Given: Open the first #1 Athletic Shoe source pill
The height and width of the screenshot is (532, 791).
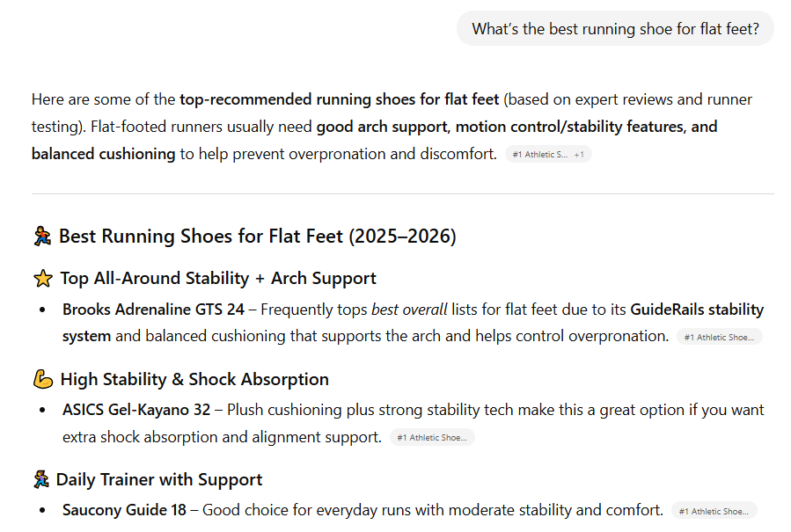Looking at the screenshot, I should pyautogui.click(x=539, y=154).
